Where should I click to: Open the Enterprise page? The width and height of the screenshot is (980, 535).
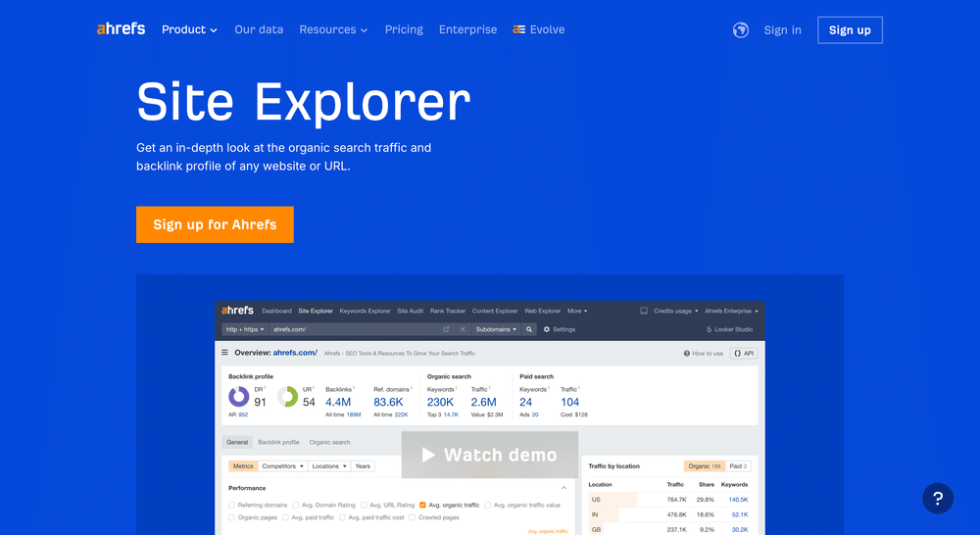coord(467,29)
